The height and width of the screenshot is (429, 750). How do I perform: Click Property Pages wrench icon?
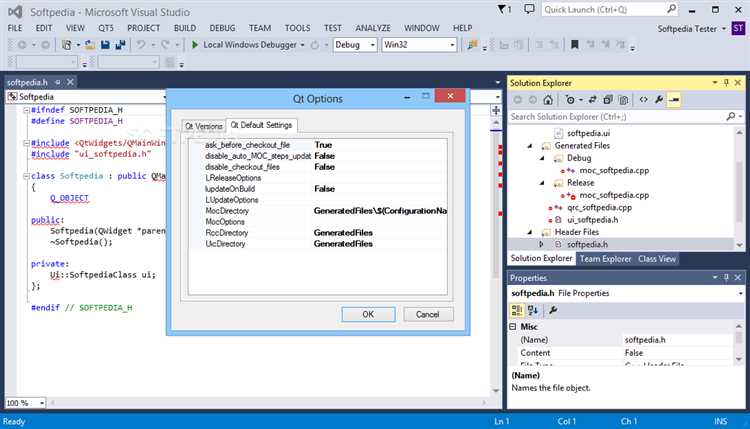(553, 310)
